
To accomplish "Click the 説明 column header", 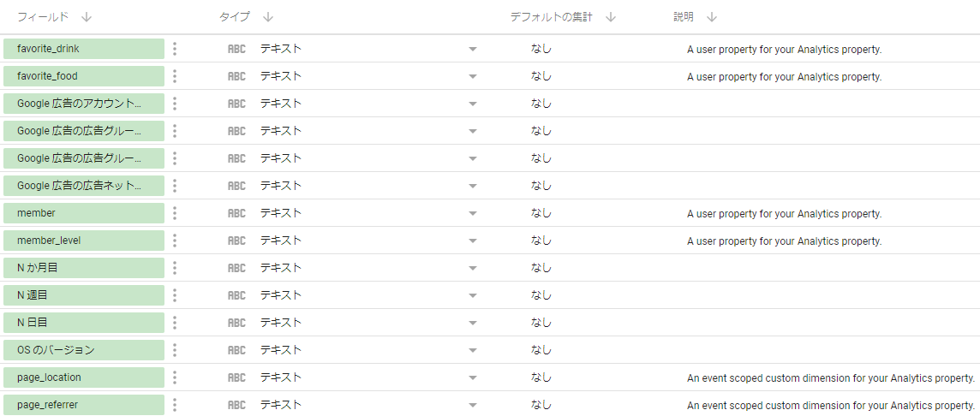I will 684,17.
